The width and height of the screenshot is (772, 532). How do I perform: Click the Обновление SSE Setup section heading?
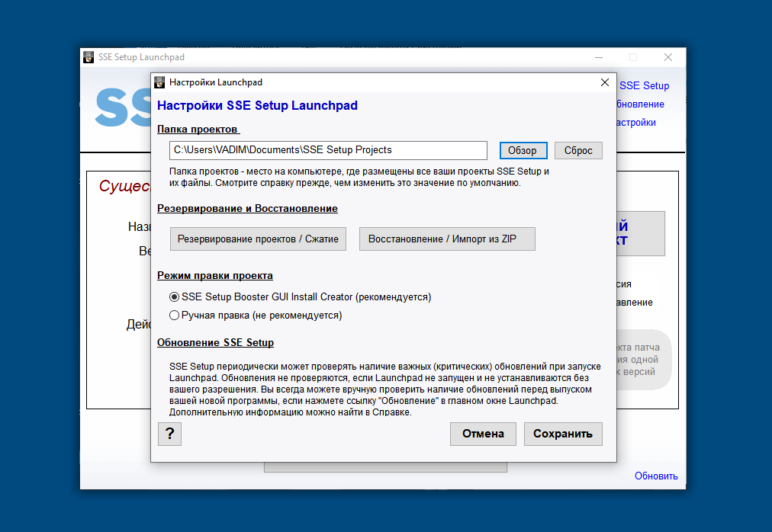pos(216,342)
